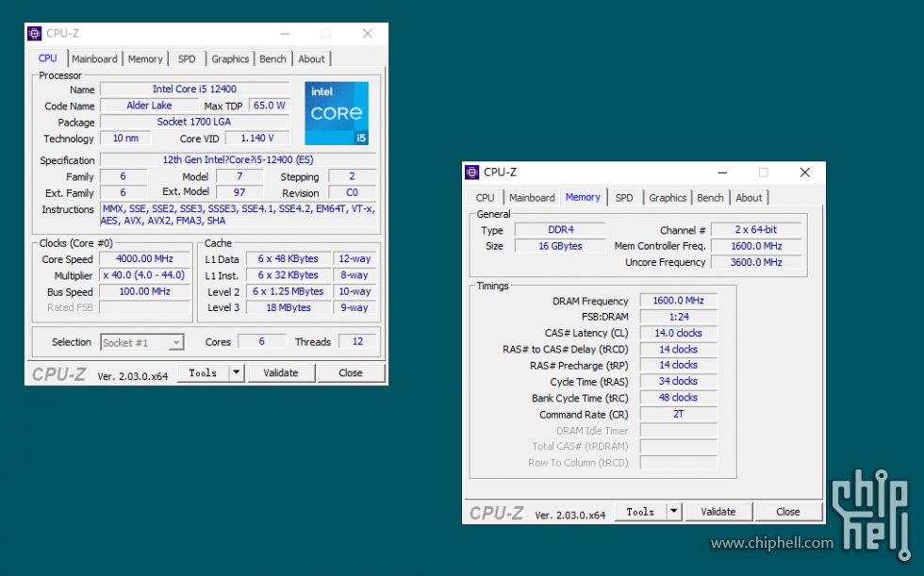Click the Threads value '12'
Image resolution: width=924 pixels, height=576 pixels.
357,341
